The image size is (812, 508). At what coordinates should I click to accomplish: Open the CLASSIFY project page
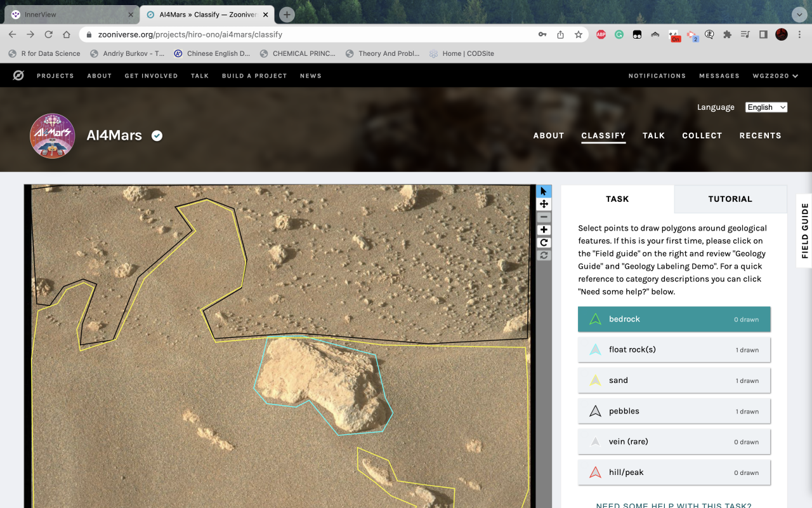[603, 135]
